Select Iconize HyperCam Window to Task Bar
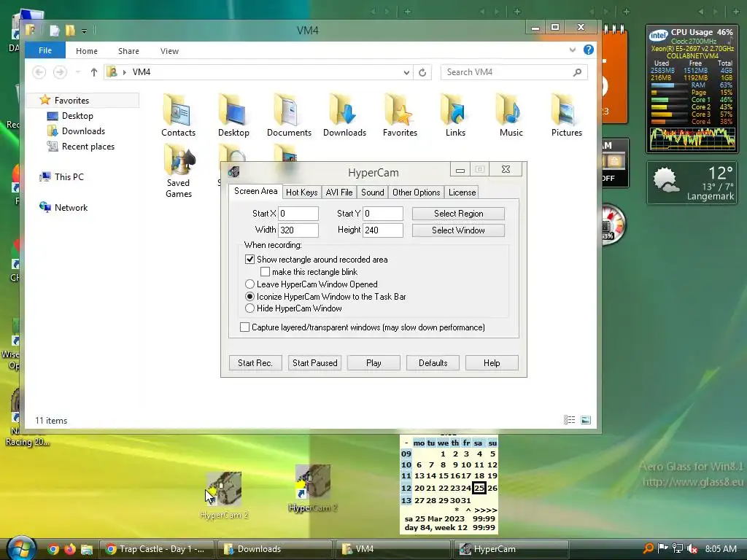This screenshot has width=747, height=560. pos(249,296)
